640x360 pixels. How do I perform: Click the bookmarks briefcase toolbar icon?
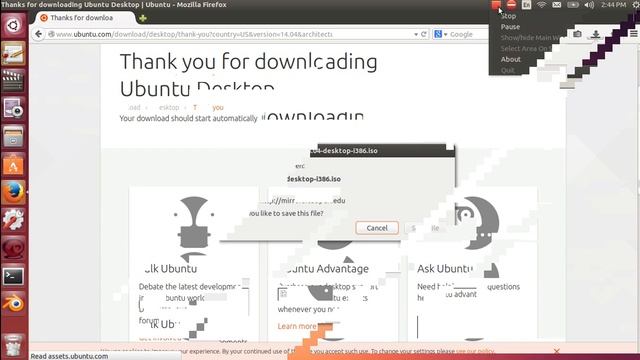click(x=577, y=34)
